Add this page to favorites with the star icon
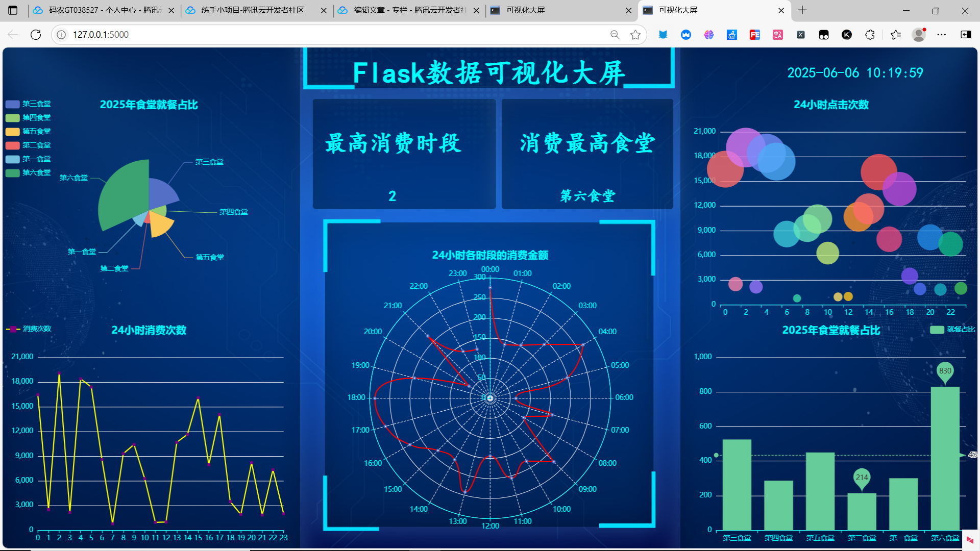The image size is (980, 551). coord(635,35)
